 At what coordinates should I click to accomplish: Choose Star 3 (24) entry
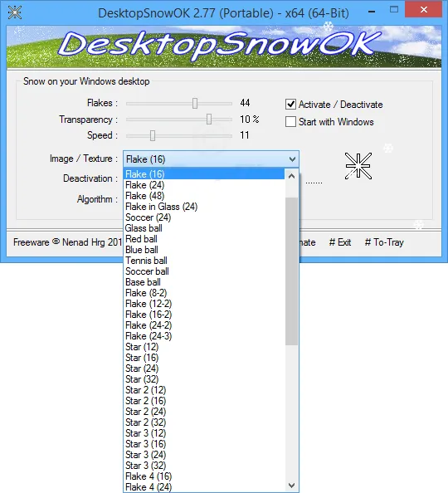tap(204, 455)
